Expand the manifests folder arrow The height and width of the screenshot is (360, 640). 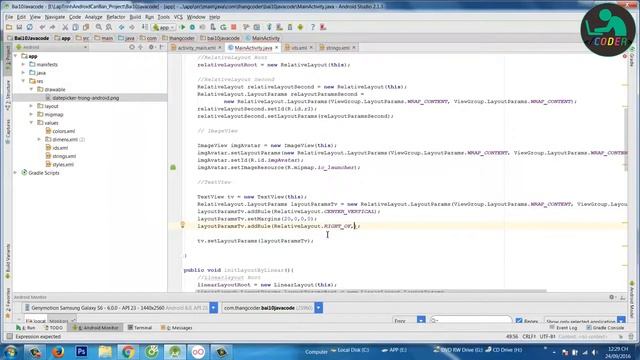point(23,64)
